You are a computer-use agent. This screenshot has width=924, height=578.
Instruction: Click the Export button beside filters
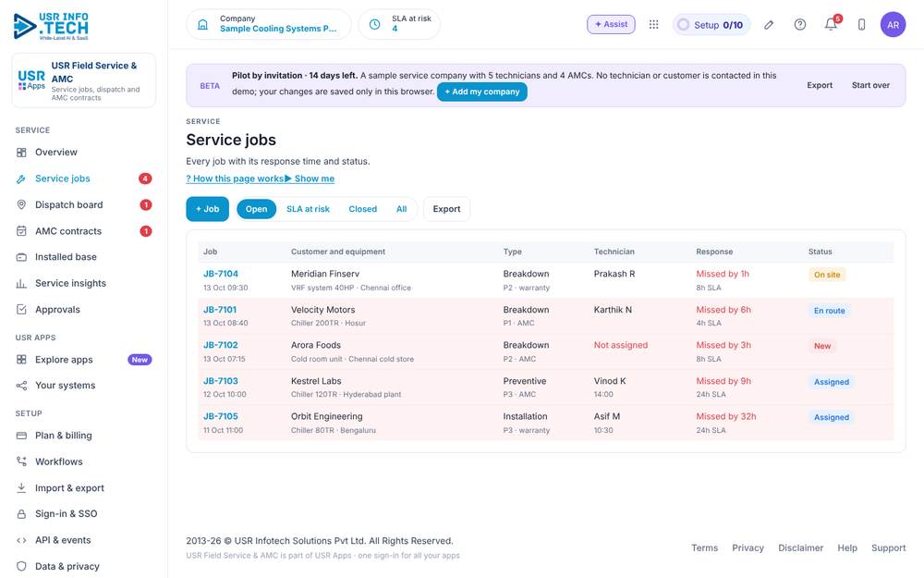[446, 209]
